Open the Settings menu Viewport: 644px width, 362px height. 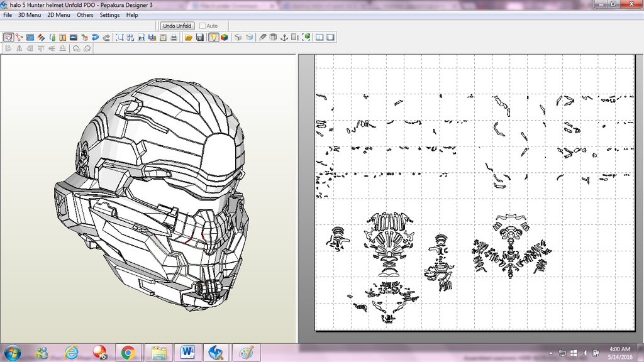pyautogui.click(x=109, y=15)
